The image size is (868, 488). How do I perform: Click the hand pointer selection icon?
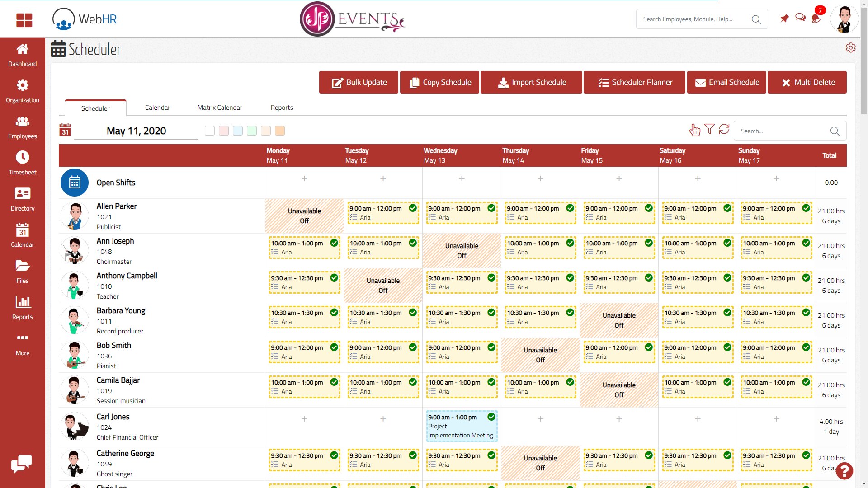[694, 130]
